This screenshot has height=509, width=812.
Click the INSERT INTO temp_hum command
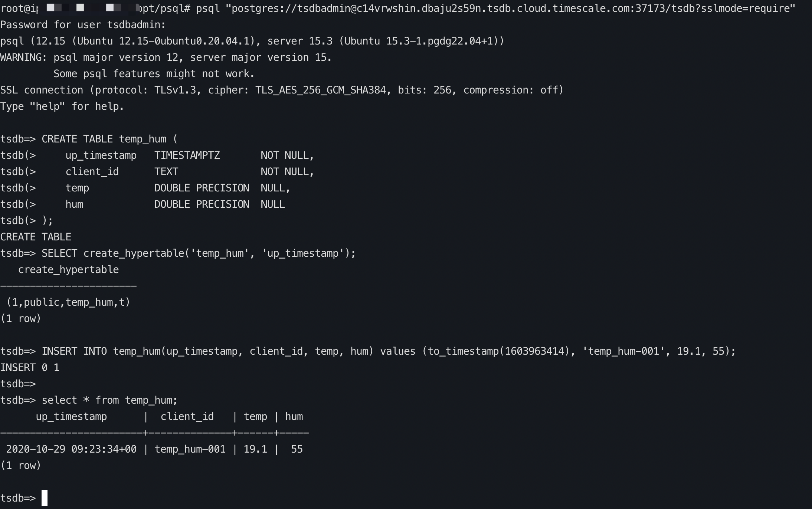click(388, 351)
